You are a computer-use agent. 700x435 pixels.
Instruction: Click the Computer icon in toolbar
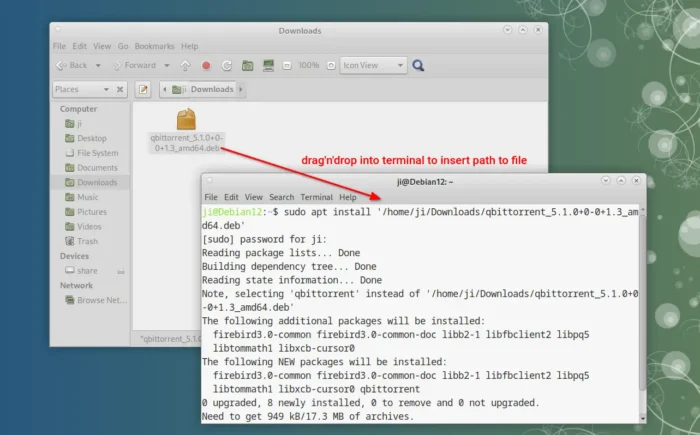coord(268,66)
